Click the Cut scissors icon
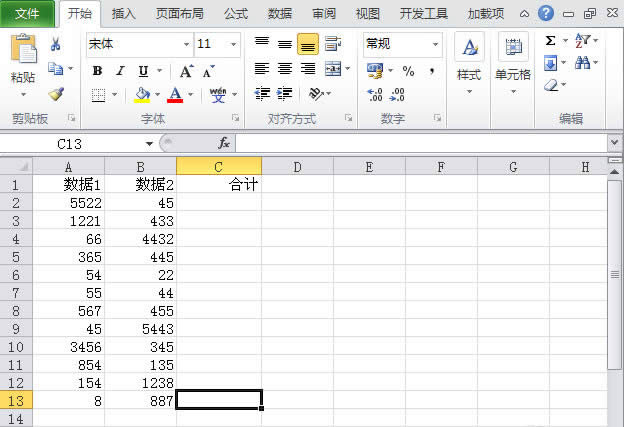Screen dimensions: 624x427 tap(55, 44)
